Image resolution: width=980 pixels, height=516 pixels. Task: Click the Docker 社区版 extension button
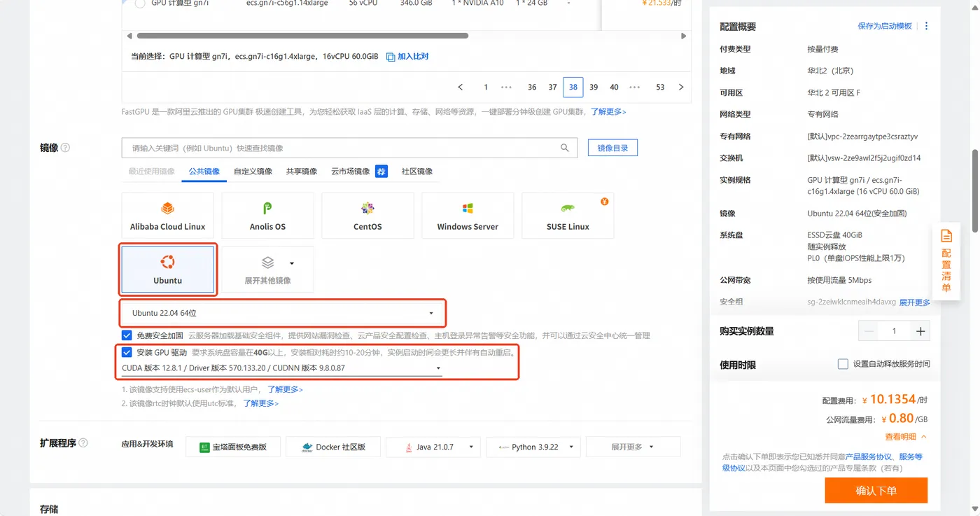(x=333, y=447)
